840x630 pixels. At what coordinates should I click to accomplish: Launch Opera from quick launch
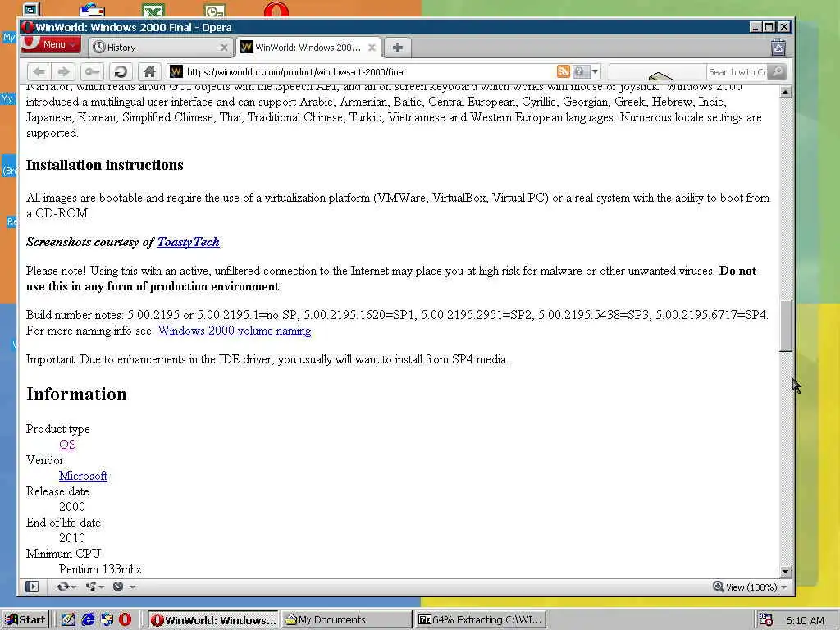126,620
